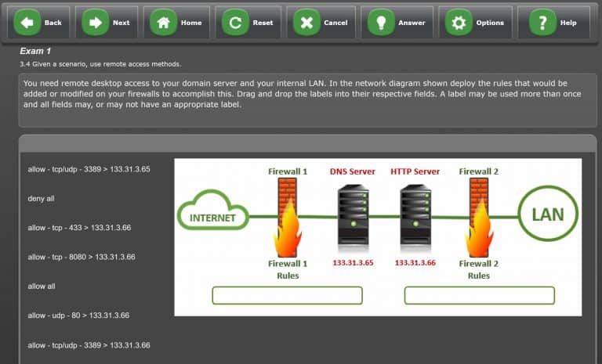Select the "deny all" label
602x364 pixels.
(x=41, y=199)
